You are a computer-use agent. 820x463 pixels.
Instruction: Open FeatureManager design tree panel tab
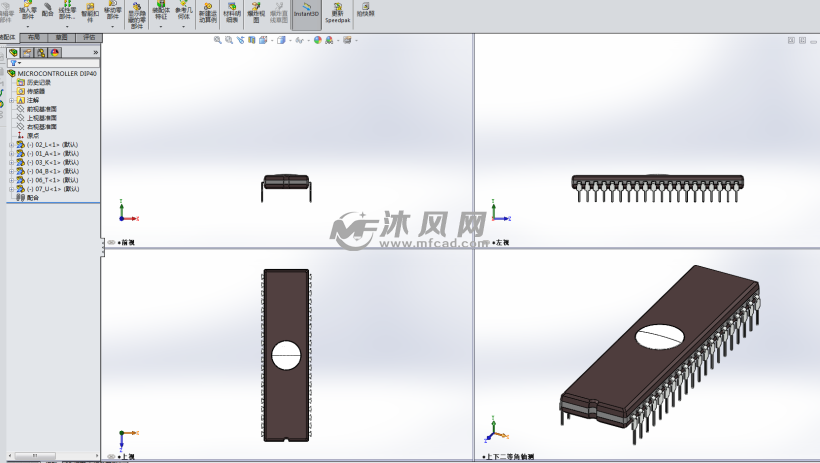pyautogui.click(x=13, y=52)
